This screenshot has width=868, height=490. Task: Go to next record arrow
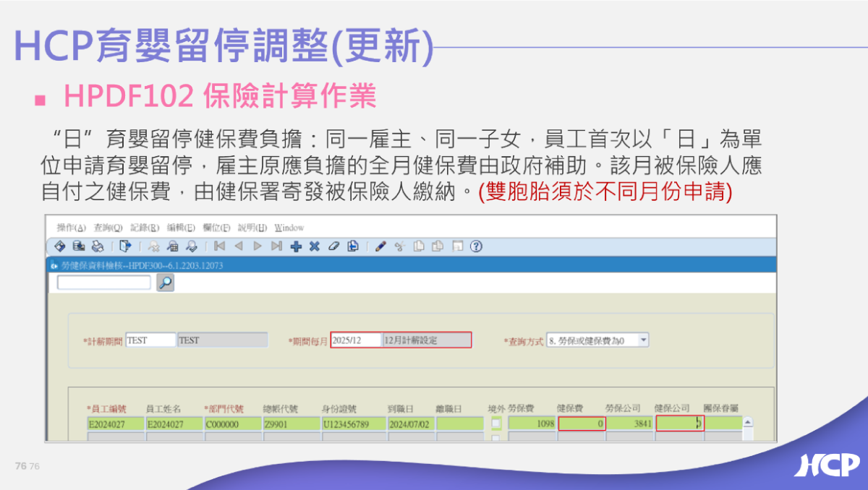257,246
